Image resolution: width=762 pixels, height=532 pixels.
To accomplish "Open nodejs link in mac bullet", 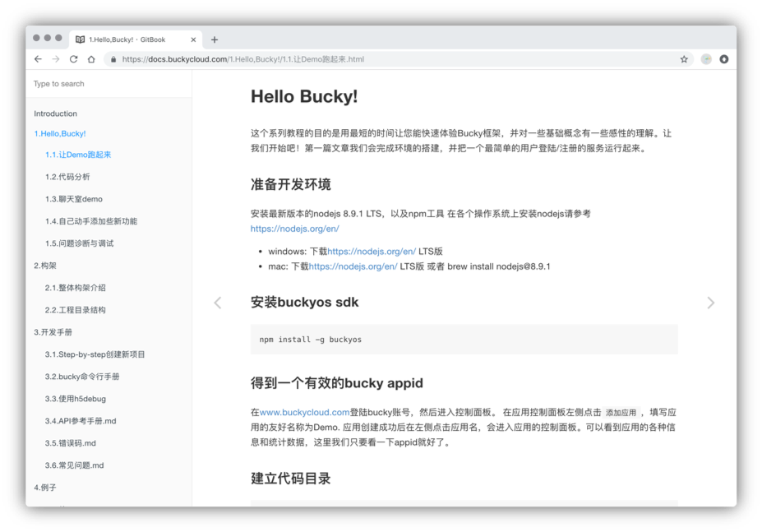I will [353, 266].
